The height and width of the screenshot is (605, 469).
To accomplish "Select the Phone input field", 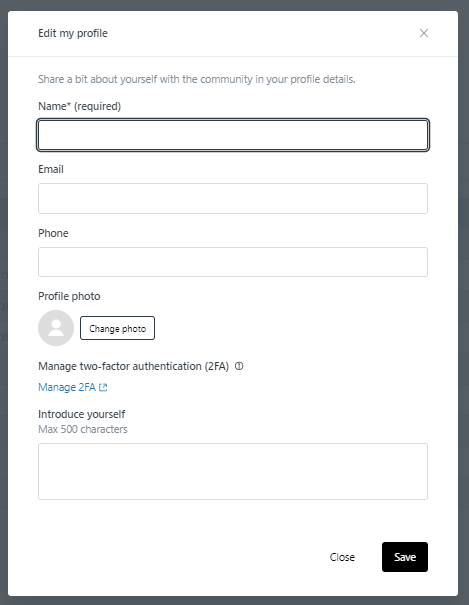I will 233,262.
